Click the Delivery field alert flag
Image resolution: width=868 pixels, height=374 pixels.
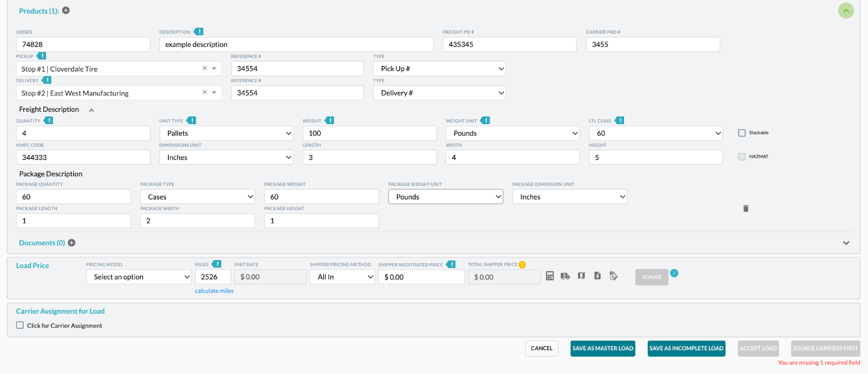(x=46, y=80)
